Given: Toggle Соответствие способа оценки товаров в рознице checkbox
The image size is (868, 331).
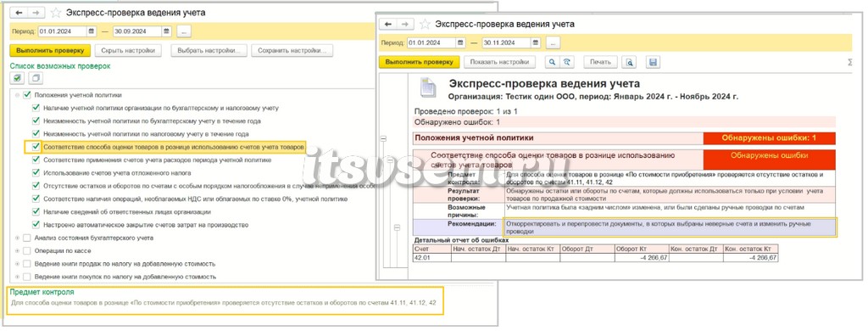Looking at the screenshot, I should click(36, 147).
